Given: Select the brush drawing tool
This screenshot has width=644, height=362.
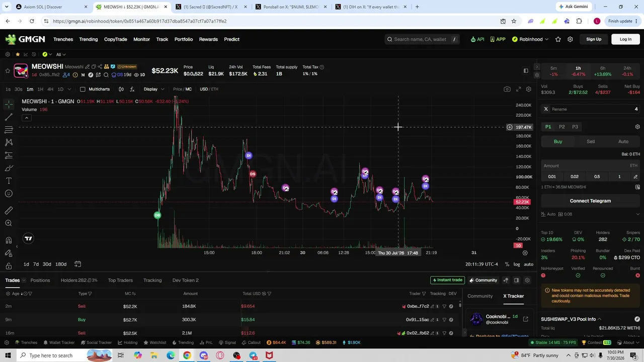Looking at the screenshot, I should 9,168.
